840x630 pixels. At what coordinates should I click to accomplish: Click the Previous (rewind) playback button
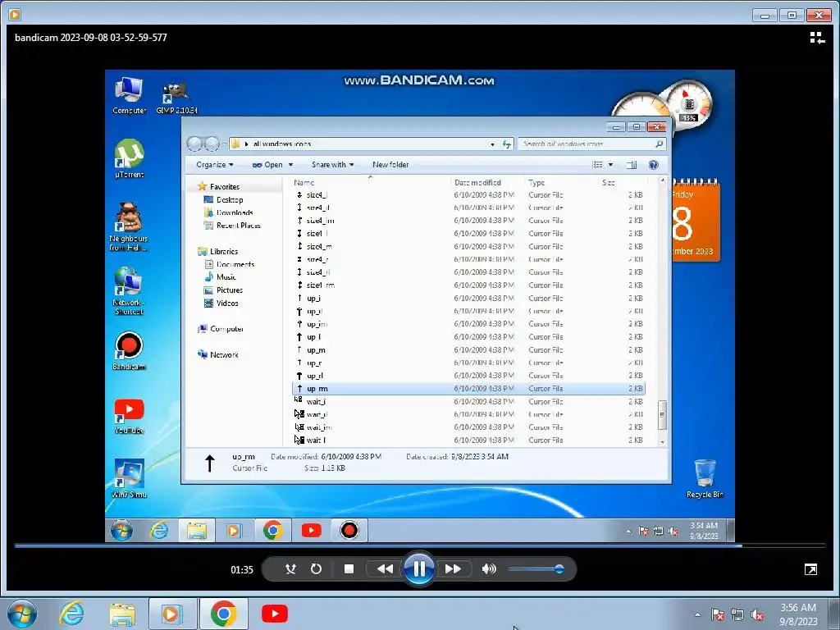pyautogui.click(x=385, y=569)
